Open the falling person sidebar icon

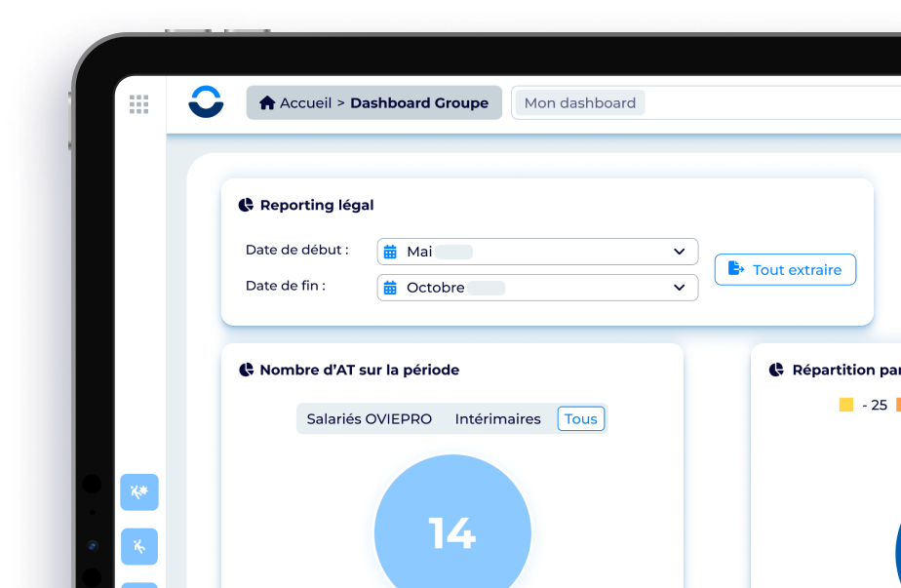pos(139,546)
